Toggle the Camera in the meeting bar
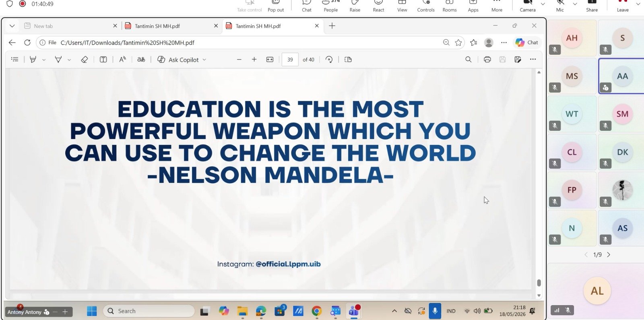This screenshot has width=644, height=320. click(x=528, y=6)
